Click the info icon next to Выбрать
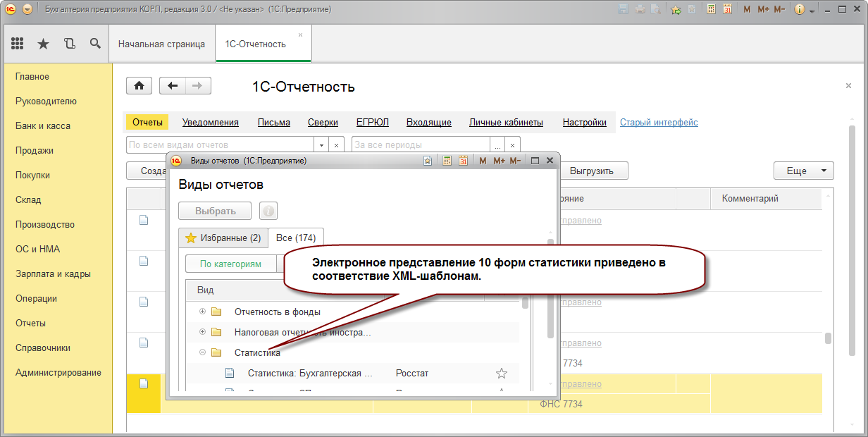868x437 pixels. pyautogui.click(x=268, y=211)
